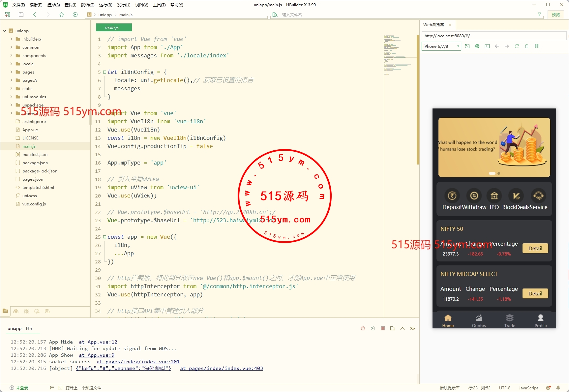Click the bookmark star icon
Screen dimensions: 569x392
pyautogui.click(x=62, y=15)
